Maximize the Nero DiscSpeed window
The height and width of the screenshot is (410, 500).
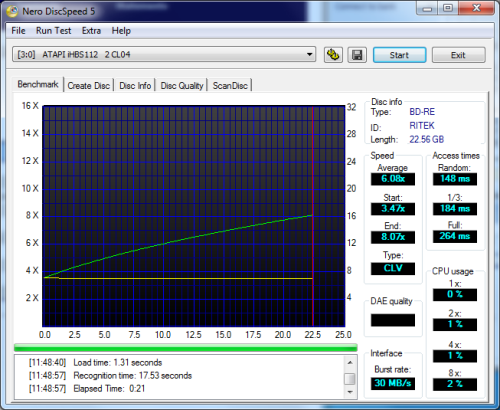pos(448,8)
